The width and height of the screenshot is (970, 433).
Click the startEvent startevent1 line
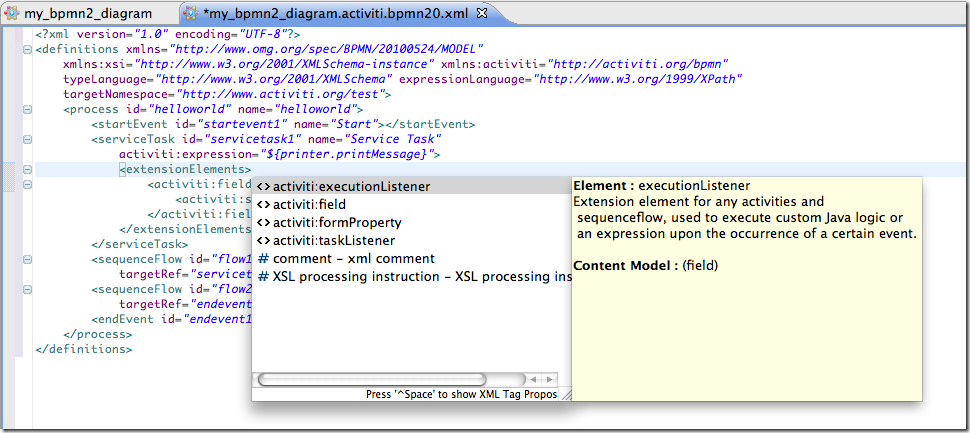pos(283,124)
